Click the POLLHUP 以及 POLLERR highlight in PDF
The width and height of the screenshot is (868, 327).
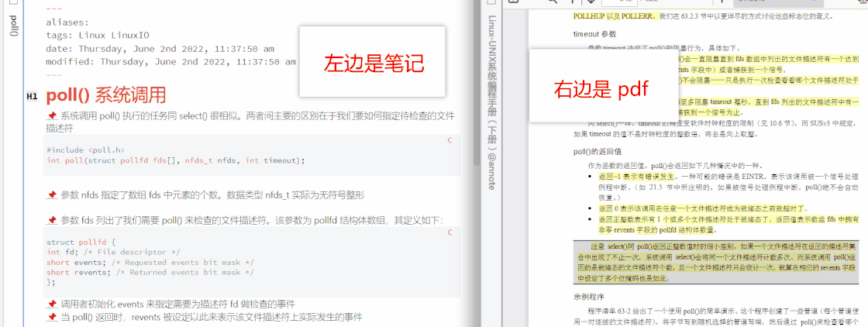614,16
